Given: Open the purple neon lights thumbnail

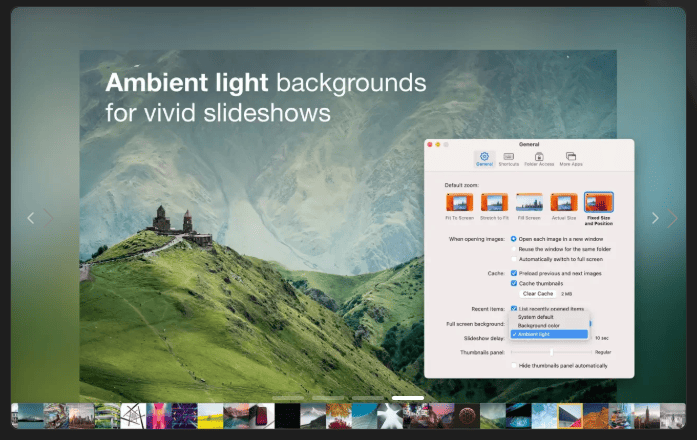Looking at the screenshot, I should (184, 416).
